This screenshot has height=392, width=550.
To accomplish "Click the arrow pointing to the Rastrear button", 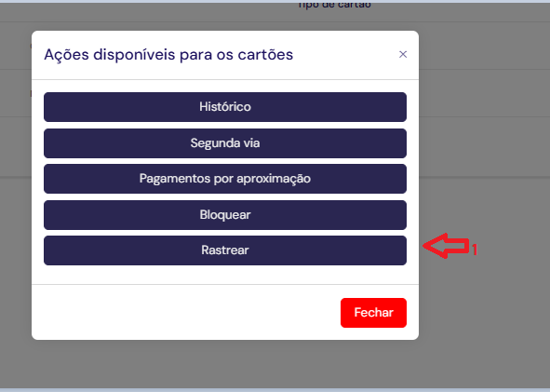I will pos(446,246).
